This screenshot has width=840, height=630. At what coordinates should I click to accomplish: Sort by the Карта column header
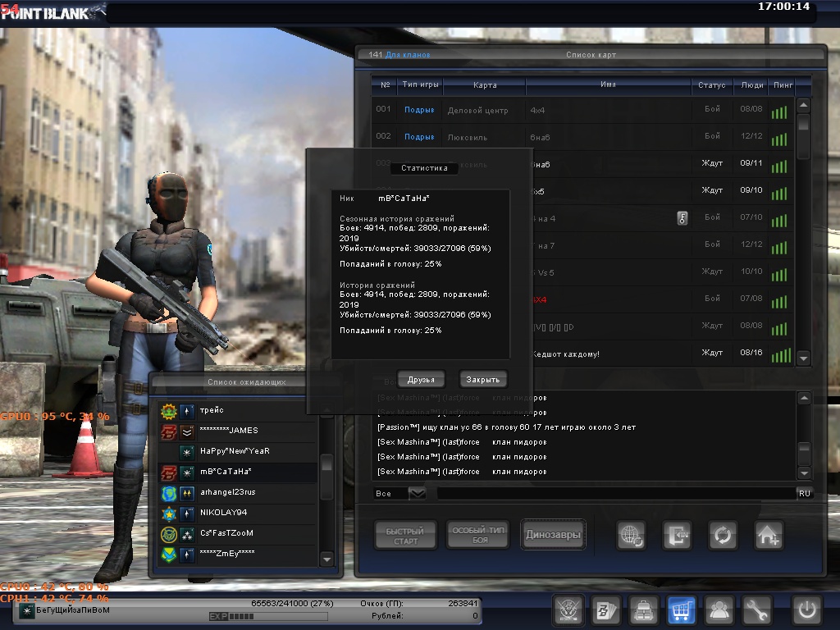click(x=485, y=84)
